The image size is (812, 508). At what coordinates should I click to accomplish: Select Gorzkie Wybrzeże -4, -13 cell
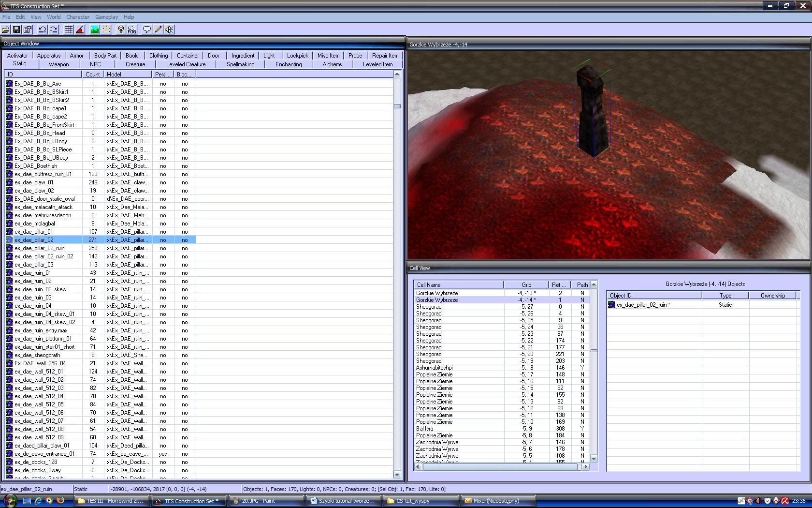pyautogui.click(x=502, y=293)
